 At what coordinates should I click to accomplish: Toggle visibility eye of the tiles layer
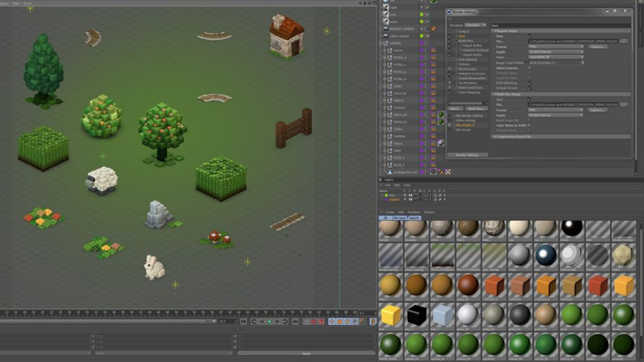click(410, 195)
